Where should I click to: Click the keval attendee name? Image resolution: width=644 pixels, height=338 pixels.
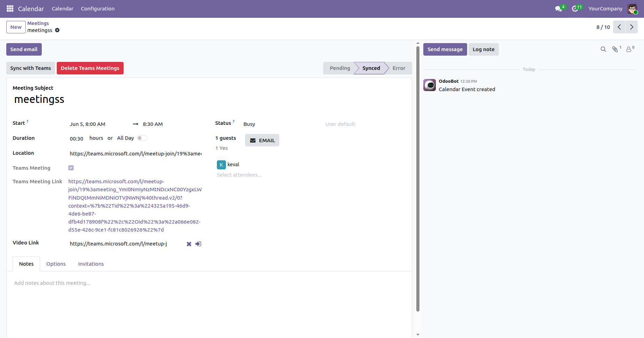coord(233,164)
